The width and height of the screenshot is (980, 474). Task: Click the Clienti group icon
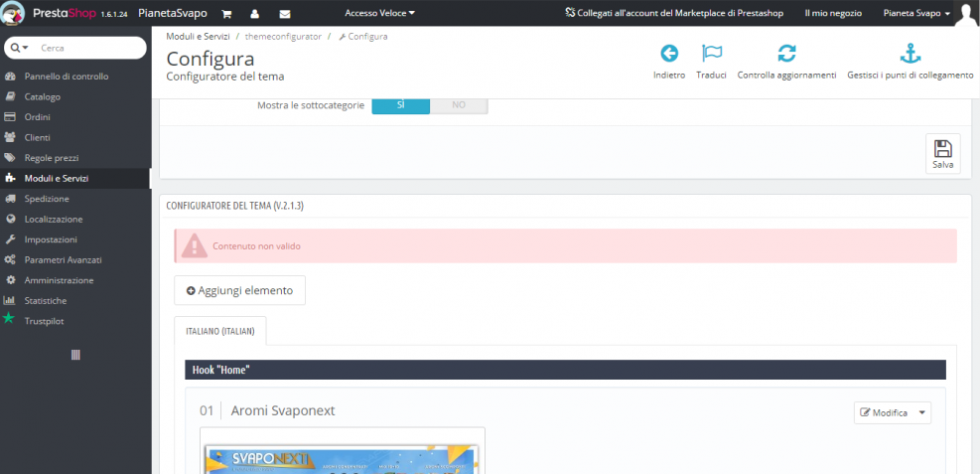9,137
